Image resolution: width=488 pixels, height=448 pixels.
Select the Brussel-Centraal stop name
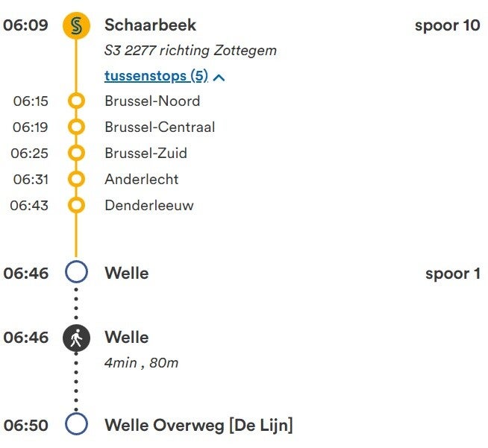coord(160,127)
